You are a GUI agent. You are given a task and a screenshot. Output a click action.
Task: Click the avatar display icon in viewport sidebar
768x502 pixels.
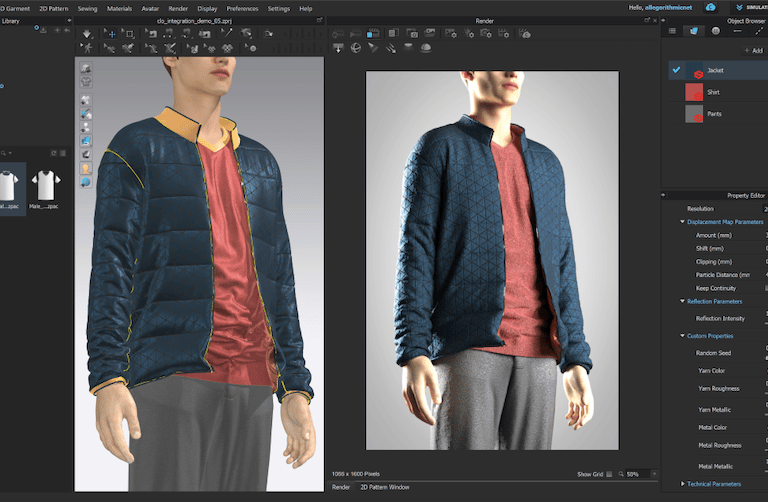(x=86, y=169)
